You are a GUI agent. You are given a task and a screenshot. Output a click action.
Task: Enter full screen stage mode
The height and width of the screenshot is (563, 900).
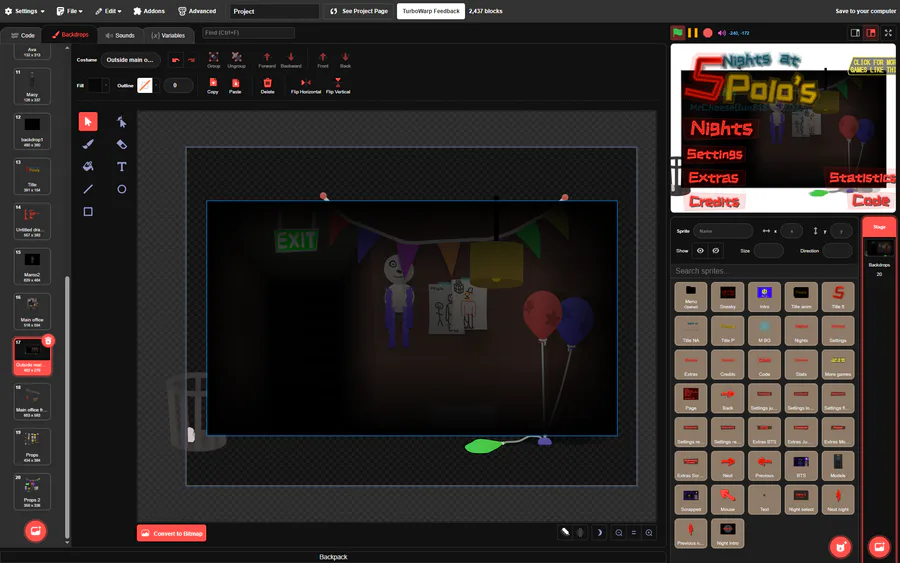pyautogui.click(x=888, y=33)
